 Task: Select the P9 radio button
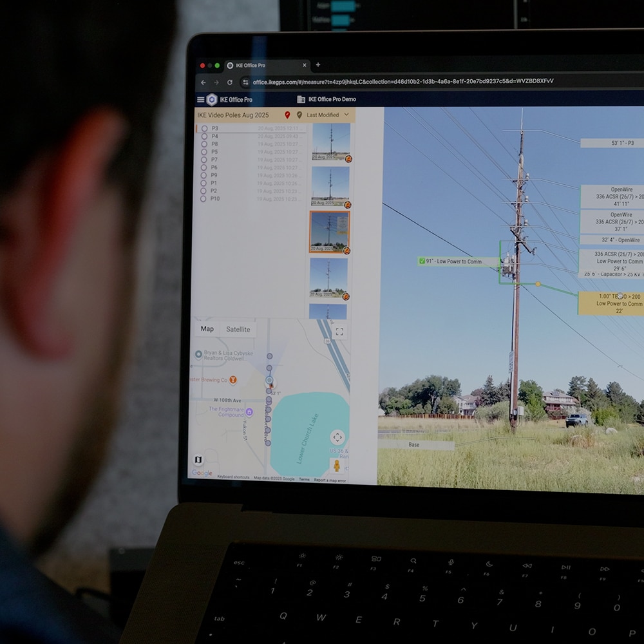pyautogui.click(x=204, y=175)
